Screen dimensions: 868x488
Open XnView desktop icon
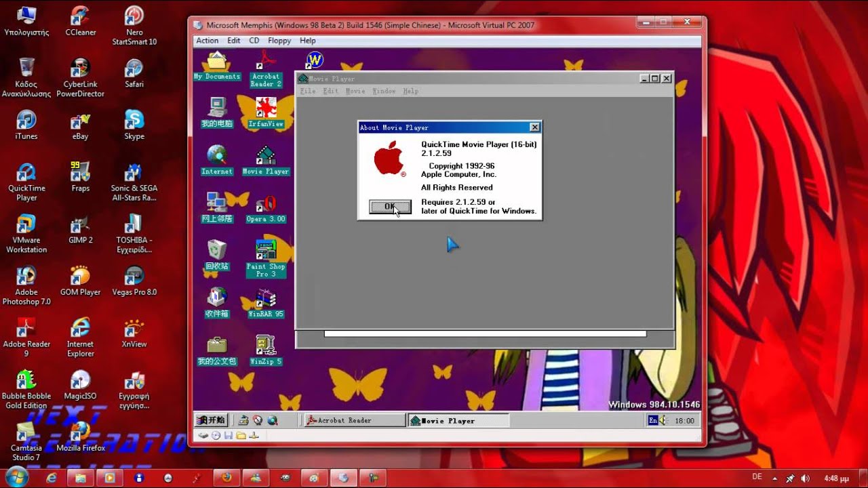pos(134,333)
